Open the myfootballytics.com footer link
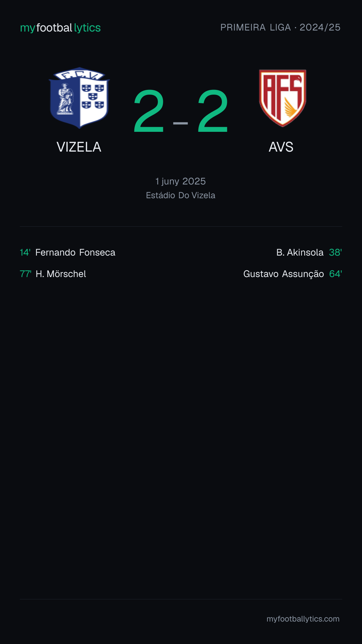The height and width of the screenshot is (644, 362). (303, 619)
